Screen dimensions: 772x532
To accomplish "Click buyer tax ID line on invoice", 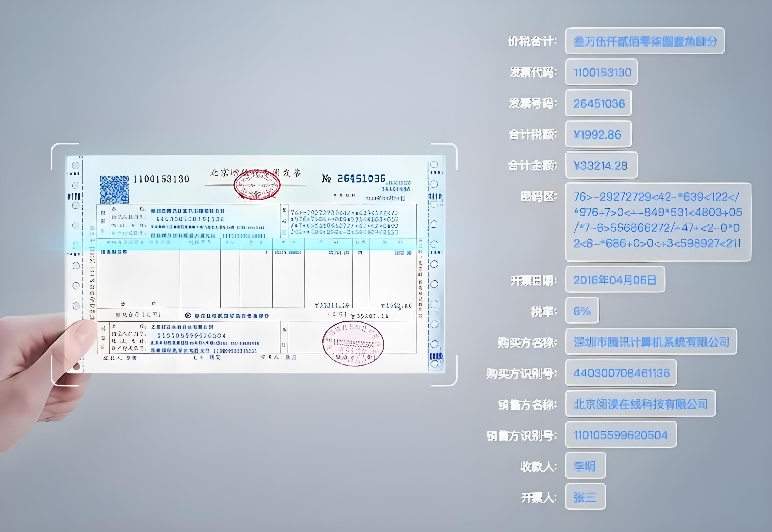I will (191, 219).
